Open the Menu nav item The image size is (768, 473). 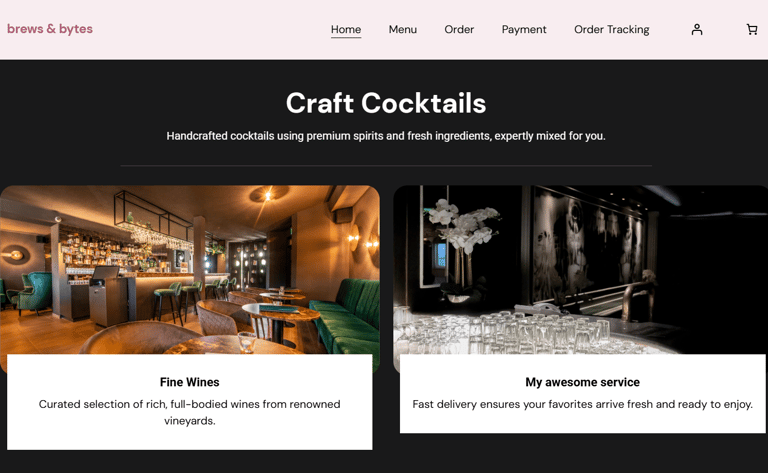(x=403, y=29)
